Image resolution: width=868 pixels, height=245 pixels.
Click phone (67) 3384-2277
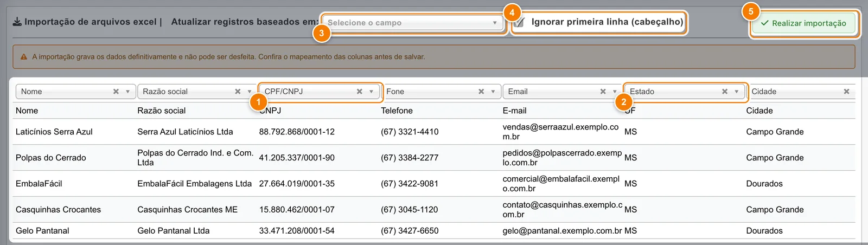[410, 158]
